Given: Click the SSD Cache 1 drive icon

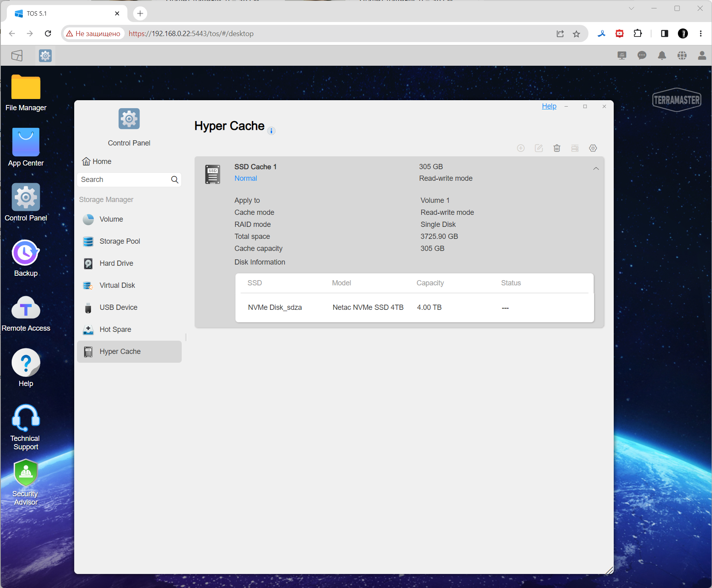Looking at the screenshot, I should (x=213, y=174).
